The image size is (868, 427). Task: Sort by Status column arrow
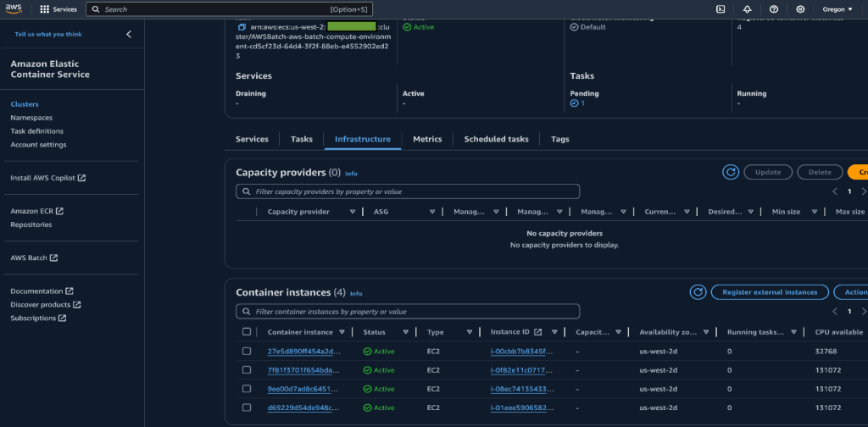(x=406, y=332)
